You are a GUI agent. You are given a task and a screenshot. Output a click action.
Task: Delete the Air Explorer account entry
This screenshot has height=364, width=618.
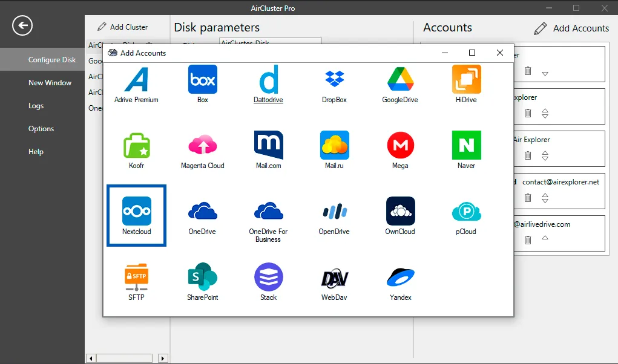click(x=528, y=155)
